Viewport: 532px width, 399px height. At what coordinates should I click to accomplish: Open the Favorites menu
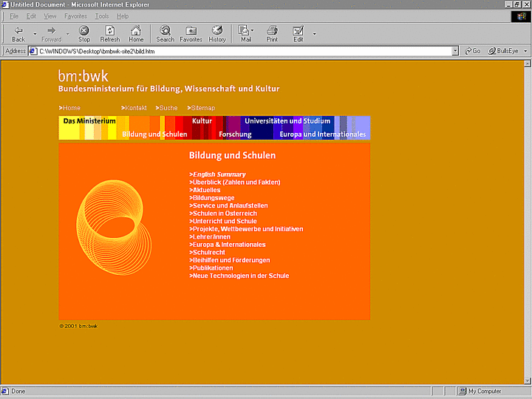[75, 16]
